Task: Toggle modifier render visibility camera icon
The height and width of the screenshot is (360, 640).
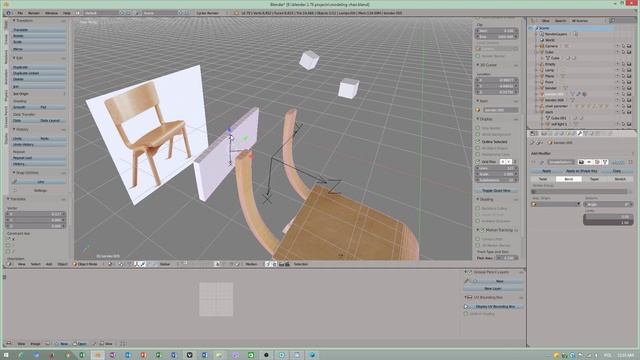Action: click(581, 162)
